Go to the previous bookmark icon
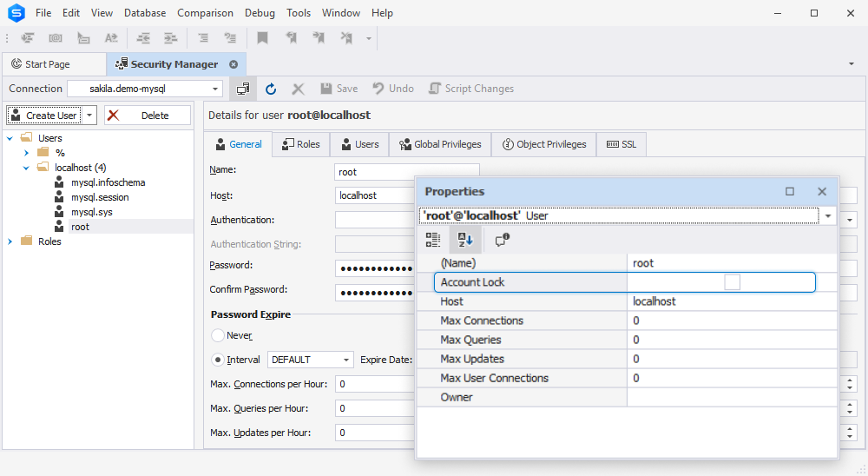This screenshot has height=476, width=868. [291, 38]
